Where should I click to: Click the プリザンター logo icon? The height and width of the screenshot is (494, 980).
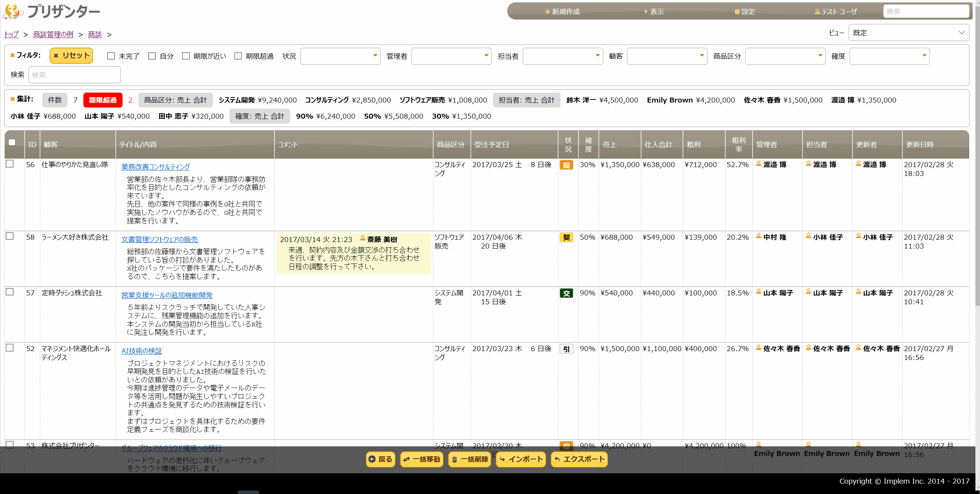coord(13,12)
